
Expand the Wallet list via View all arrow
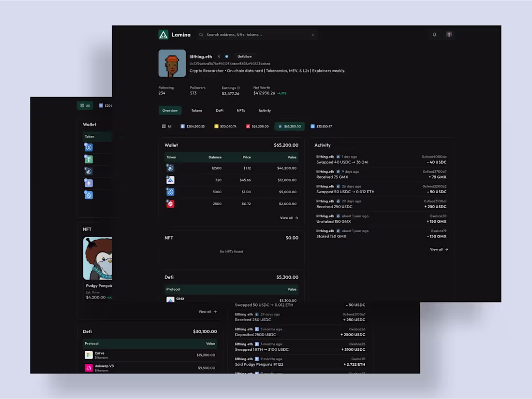click(289, 218)
